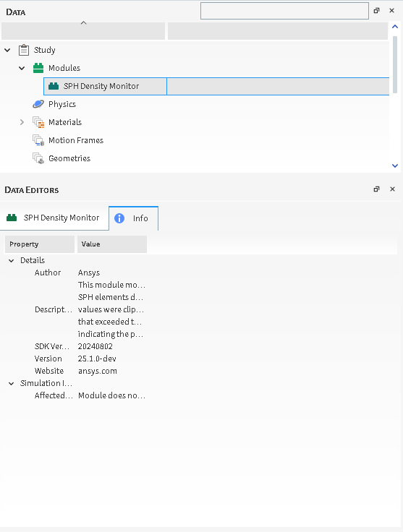Click the Website property label
The width and height of the screenshot is (403, 532).
tap(49, 371)
